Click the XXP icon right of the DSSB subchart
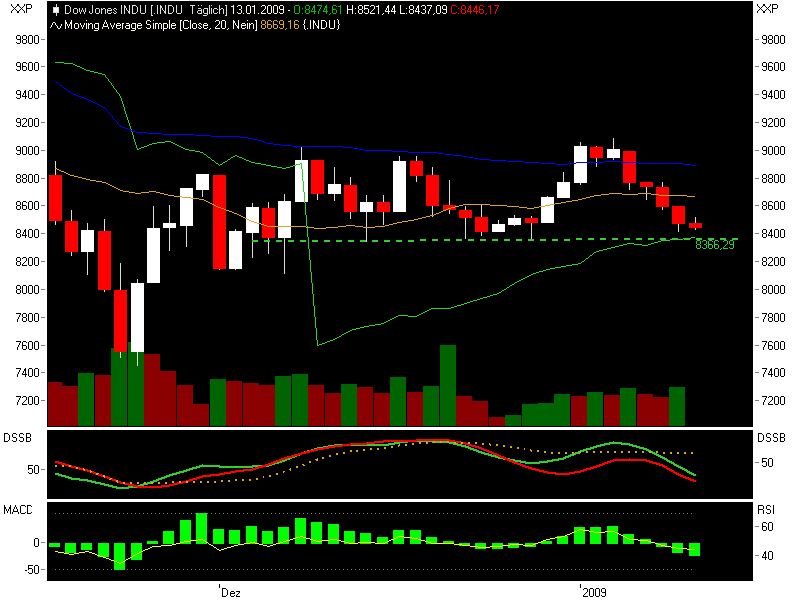Screen dimensions: 800x600 pyautogui.click(x=770, y=438)
